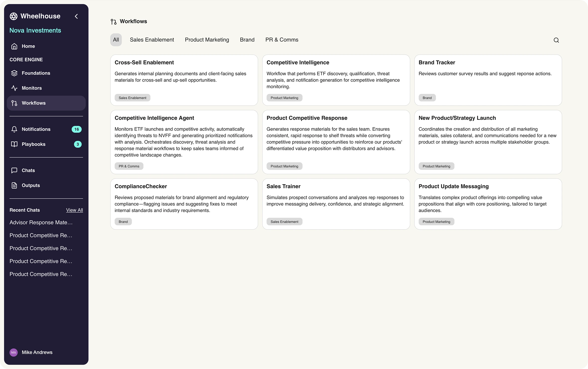Viewport: 588px width, 369px height.
Task: Open Monitors via its pulse icon
Action: tap(14, 88)
